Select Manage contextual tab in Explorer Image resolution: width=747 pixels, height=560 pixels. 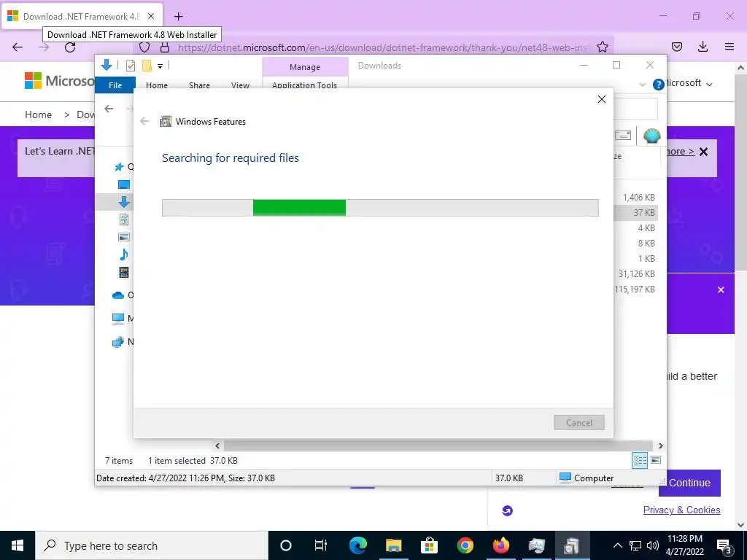[305, 67]
